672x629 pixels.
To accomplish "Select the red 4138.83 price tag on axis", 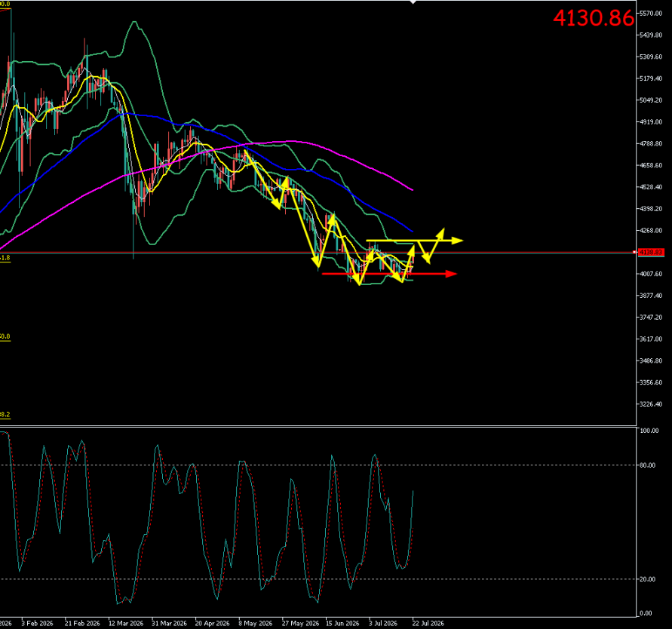I will [651, 253].
